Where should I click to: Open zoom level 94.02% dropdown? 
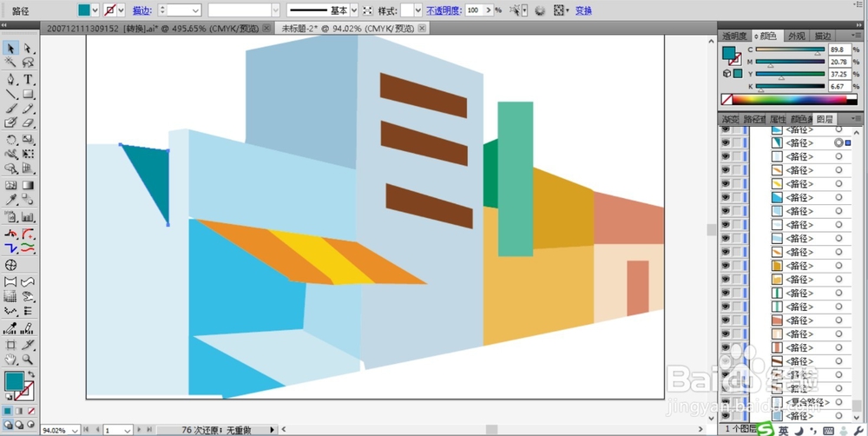pos(75,430)
